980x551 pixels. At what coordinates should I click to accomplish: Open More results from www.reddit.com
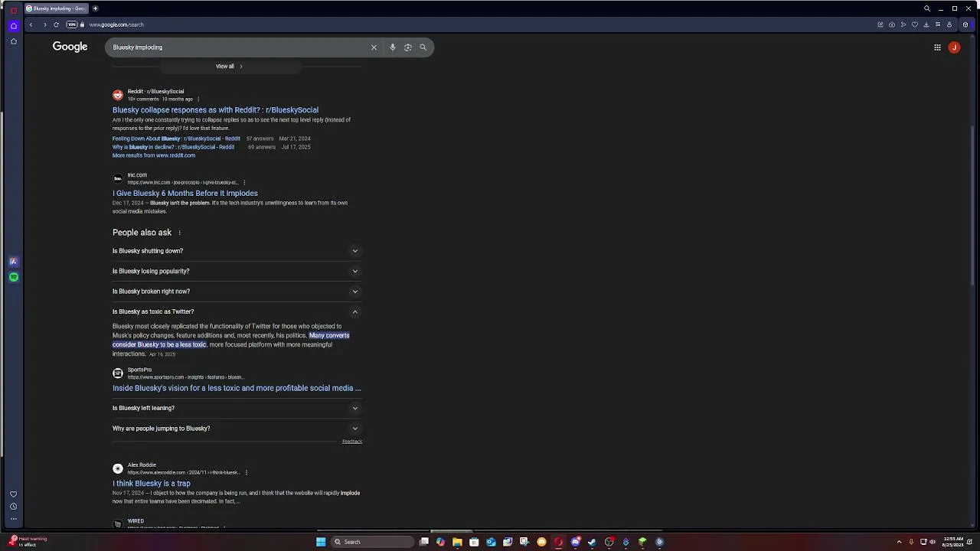click(154, 155)
